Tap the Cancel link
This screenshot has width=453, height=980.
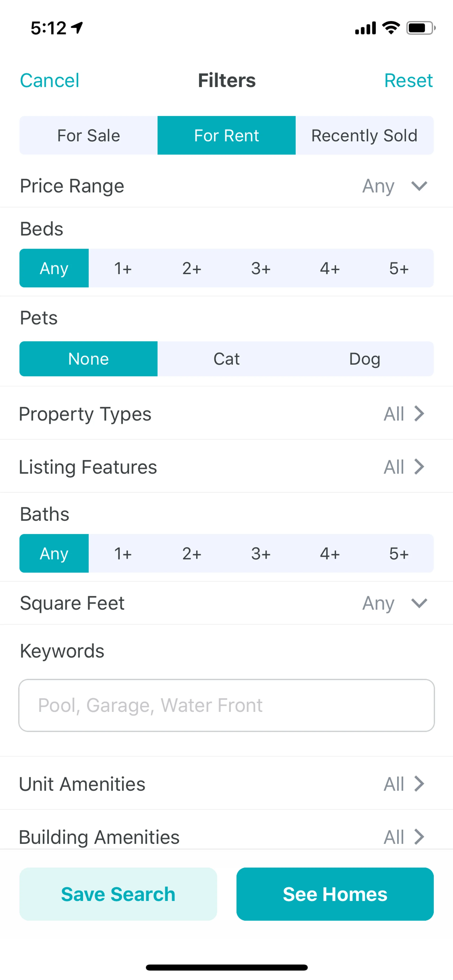pyautogui.click(x=50, y=81)
